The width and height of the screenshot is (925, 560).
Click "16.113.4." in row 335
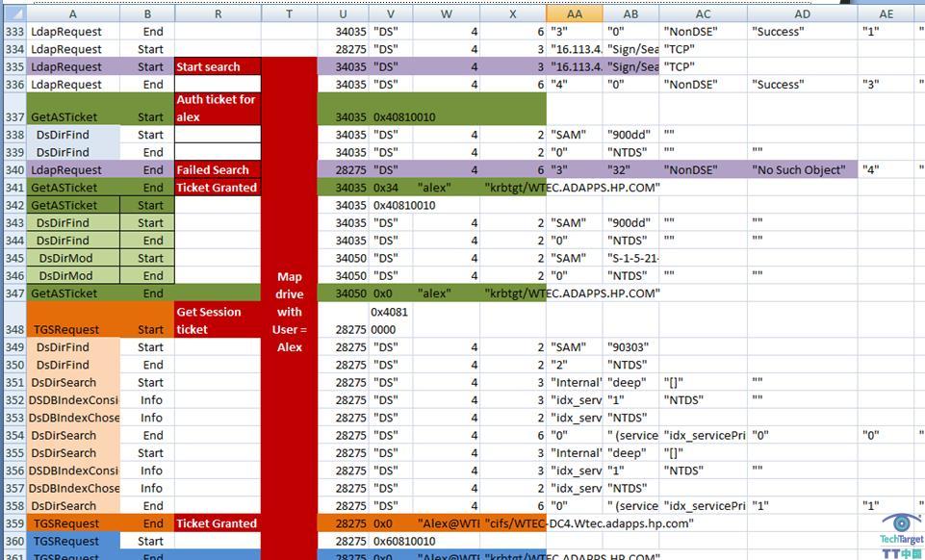pos(577,66)
